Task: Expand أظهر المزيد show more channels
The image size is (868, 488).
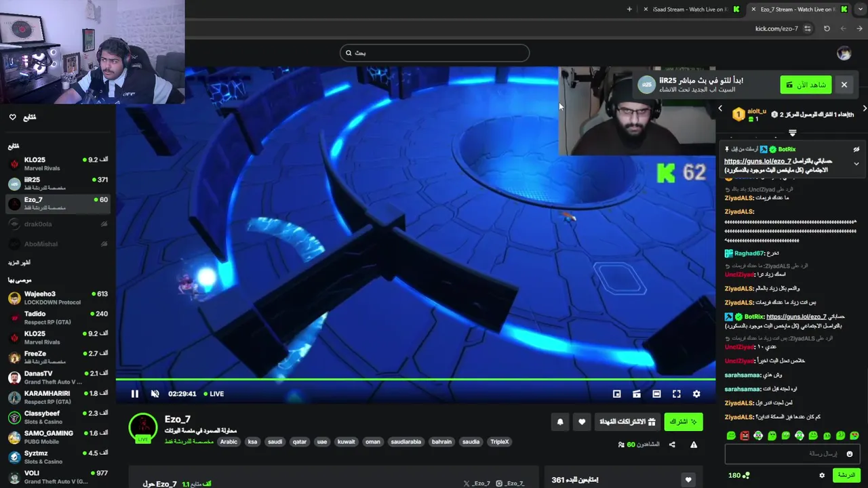Action: point(19,262)
